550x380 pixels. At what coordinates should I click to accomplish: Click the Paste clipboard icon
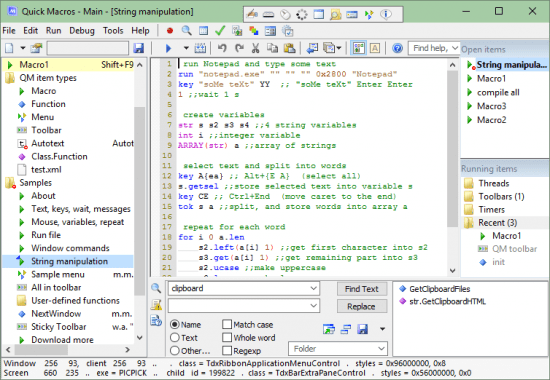(x=289, y=48)
